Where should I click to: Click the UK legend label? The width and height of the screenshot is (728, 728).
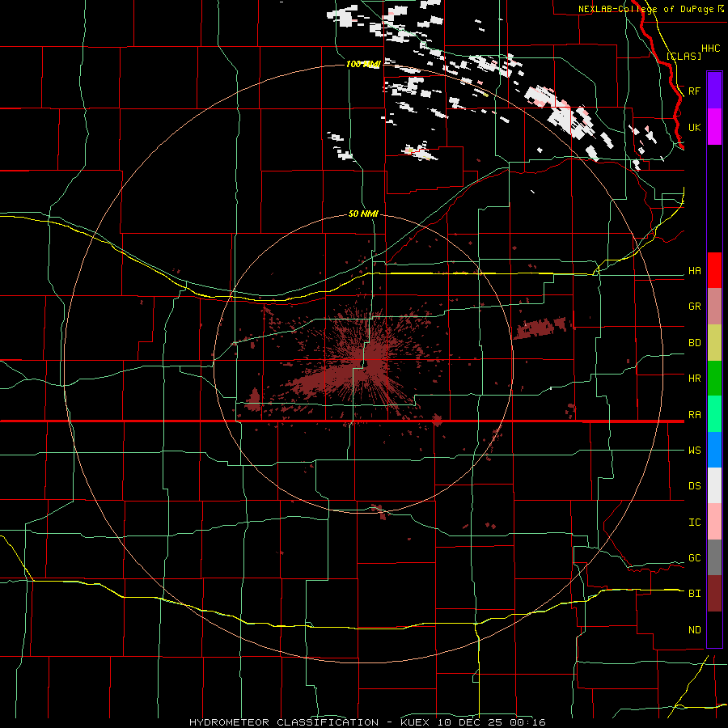tap(694, 127)
